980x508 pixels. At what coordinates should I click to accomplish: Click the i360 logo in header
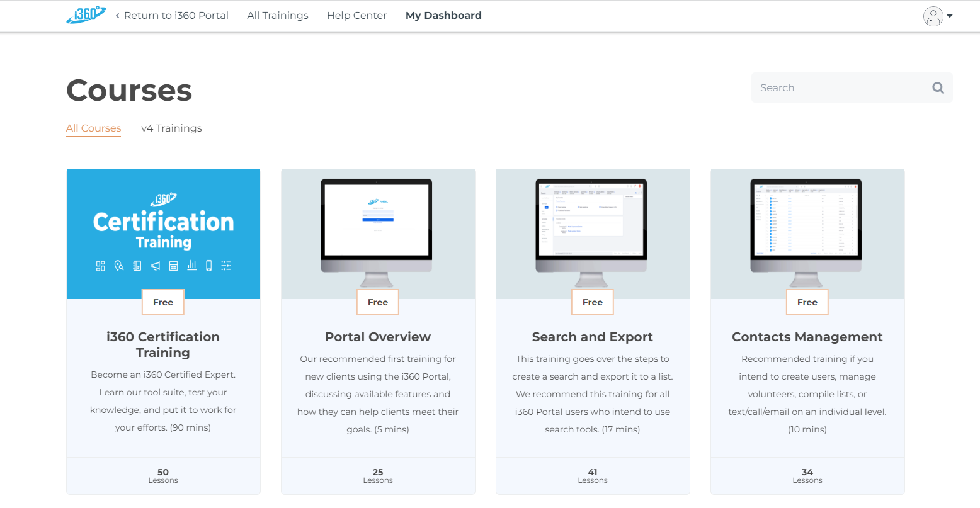pyautogui.click(x=86, y=15)
